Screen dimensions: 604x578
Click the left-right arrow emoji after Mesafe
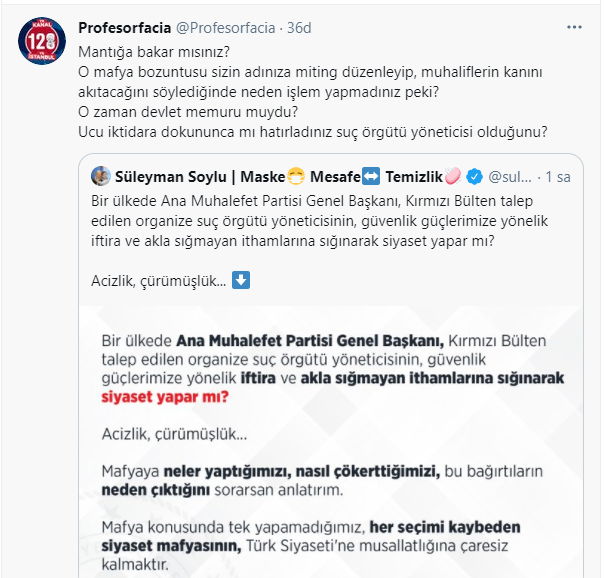click(x=369, y=177)
